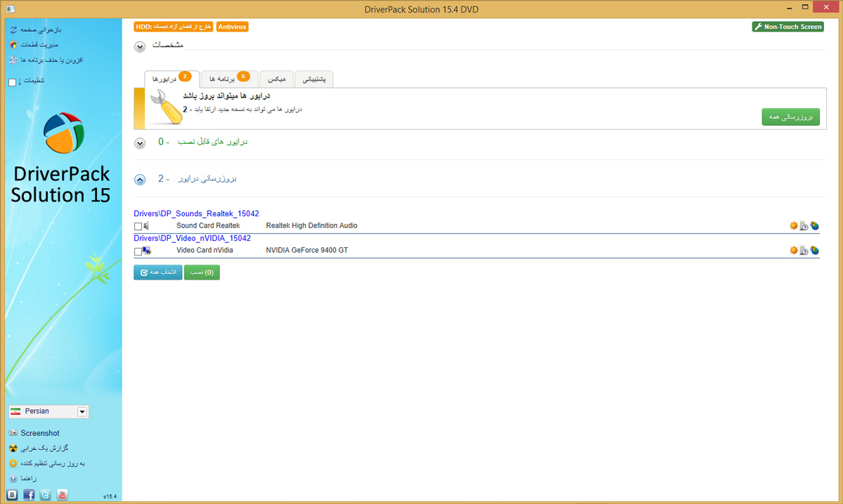The width and height of the screenshot is (843, 504).
Task: Click the green install (0) button
Action: coord(202,272)
